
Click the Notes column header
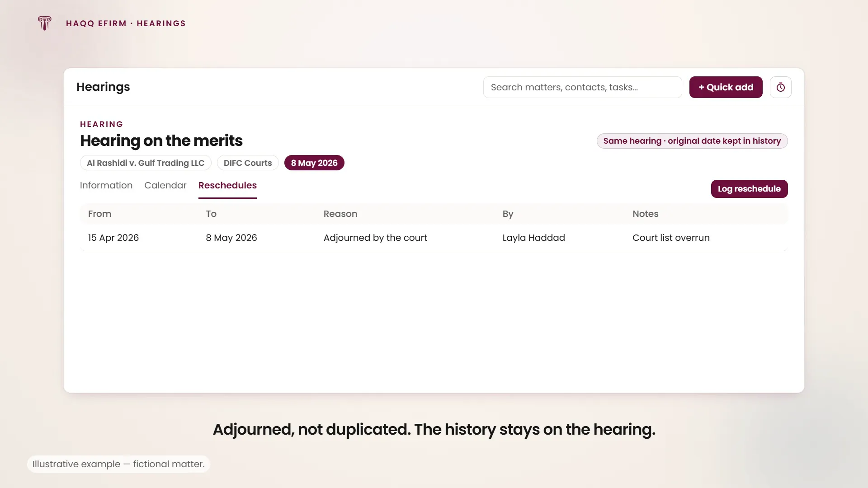tap(645, 214)
